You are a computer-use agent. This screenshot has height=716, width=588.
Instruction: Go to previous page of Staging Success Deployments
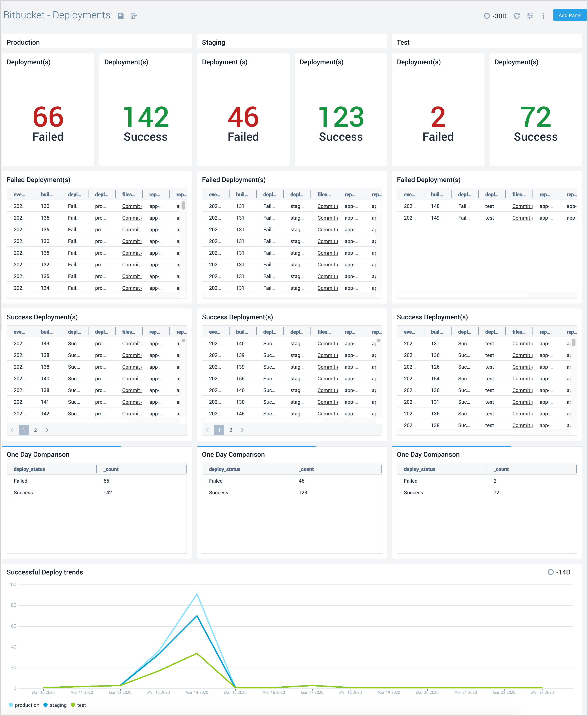tap(208, 430)
